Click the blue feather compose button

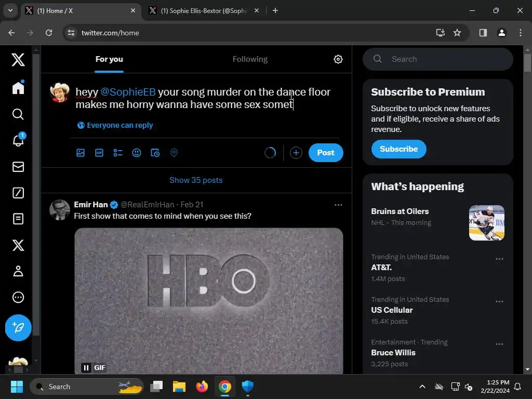(x=18, y=328)
